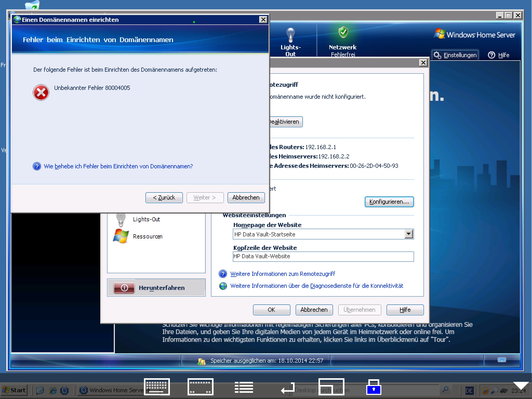
Task: Click OK in the settings dialog
Action: pyautogui.click(x=271, y=310)
